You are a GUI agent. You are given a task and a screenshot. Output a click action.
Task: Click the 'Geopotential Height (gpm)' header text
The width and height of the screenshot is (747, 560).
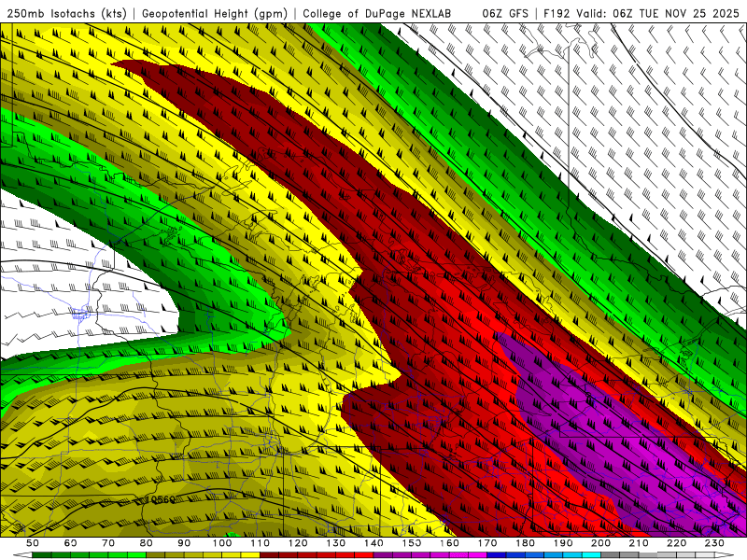(x=215, y=13)
